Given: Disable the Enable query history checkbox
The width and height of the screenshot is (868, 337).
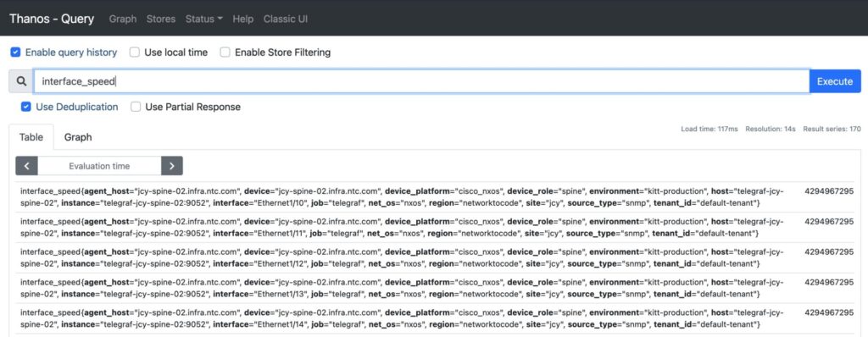Looking at the screenshot, I should tap(15, 52).
